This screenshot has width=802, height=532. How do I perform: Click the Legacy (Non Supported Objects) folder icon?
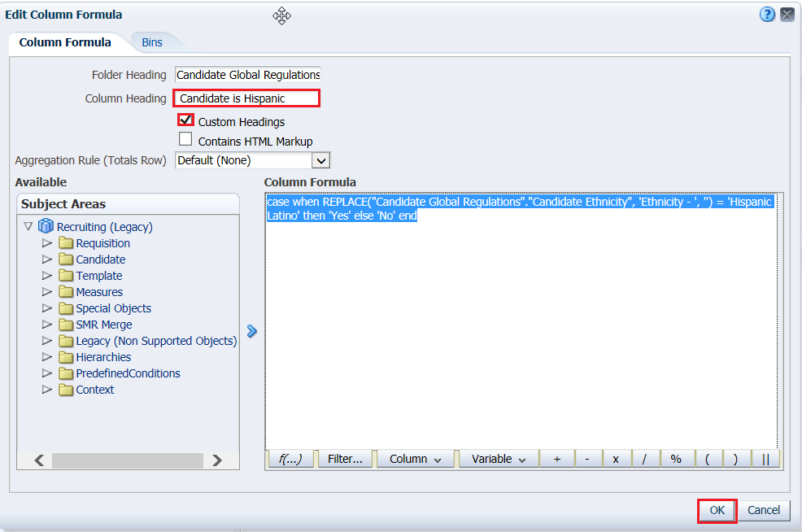[x=65, y=341]
